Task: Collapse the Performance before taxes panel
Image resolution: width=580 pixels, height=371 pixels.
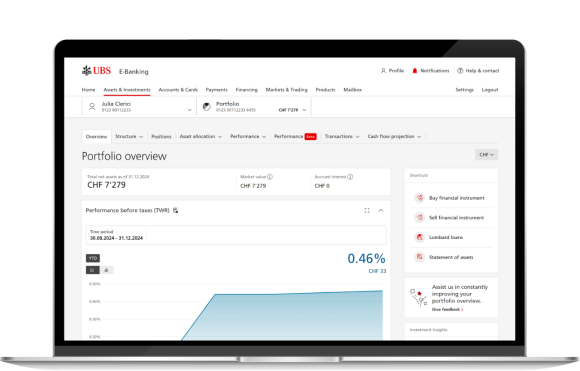Action: pyautogui.click(x=381, y=210)
